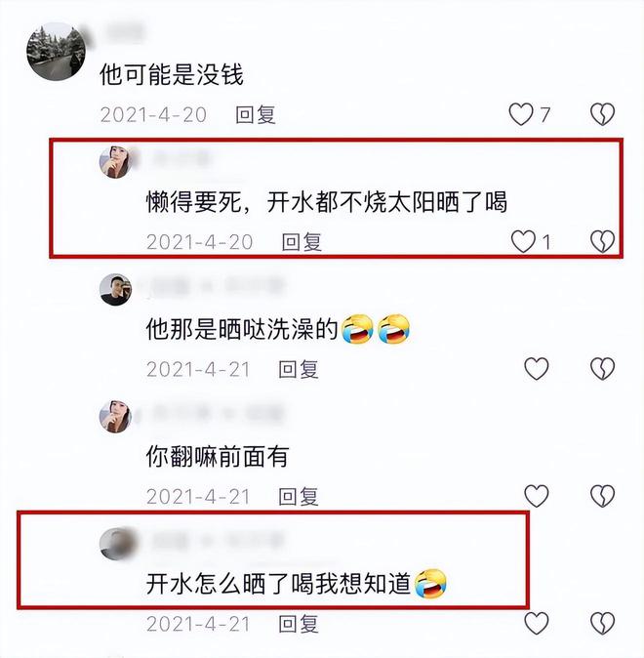This screenshot has height=658, width=644.
Task: Open the snowy-trees avatar profile
Action: [x=57, y=51]
